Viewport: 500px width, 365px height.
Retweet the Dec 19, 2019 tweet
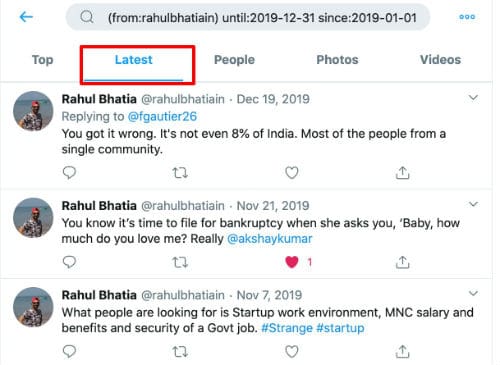180,173
